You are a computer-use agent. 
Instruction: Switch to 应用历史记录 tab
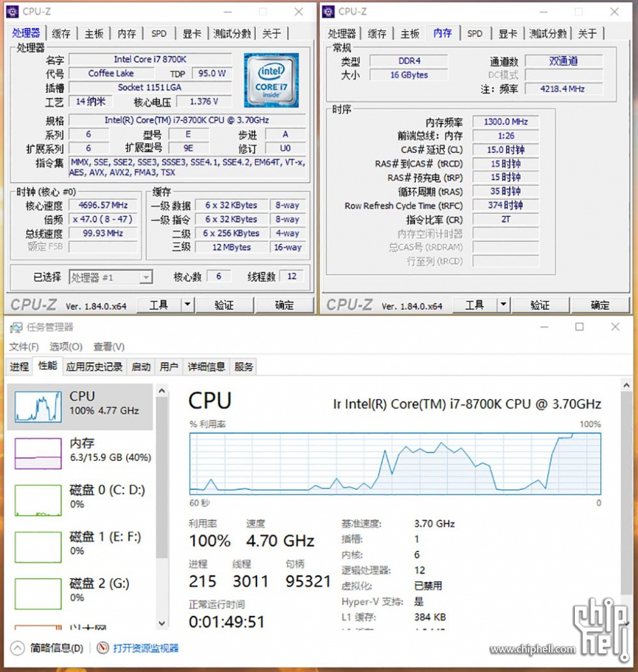coord(94,367)
